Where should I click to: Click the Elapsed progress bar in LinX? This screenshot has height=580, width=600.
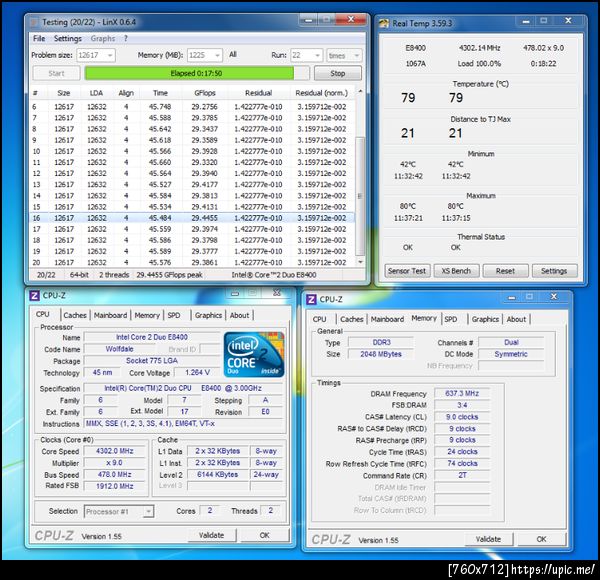[x=197, y=73]
